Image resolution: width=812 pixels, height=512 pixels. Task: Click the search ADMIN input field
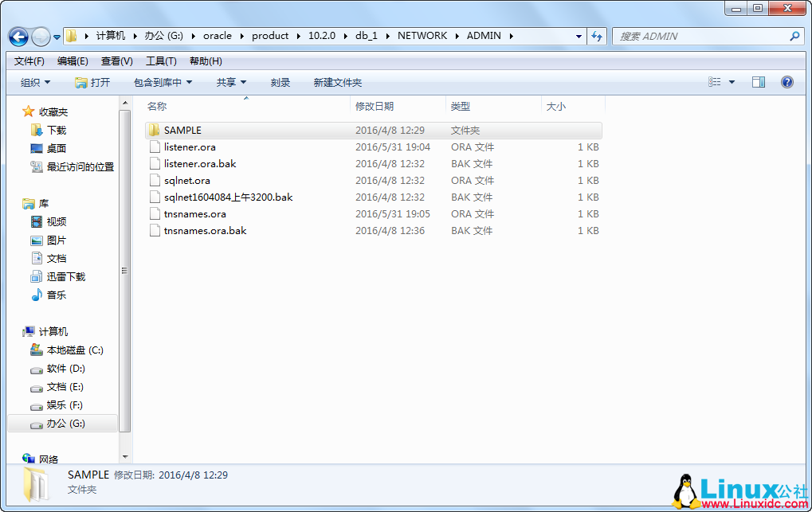point(701,37)
